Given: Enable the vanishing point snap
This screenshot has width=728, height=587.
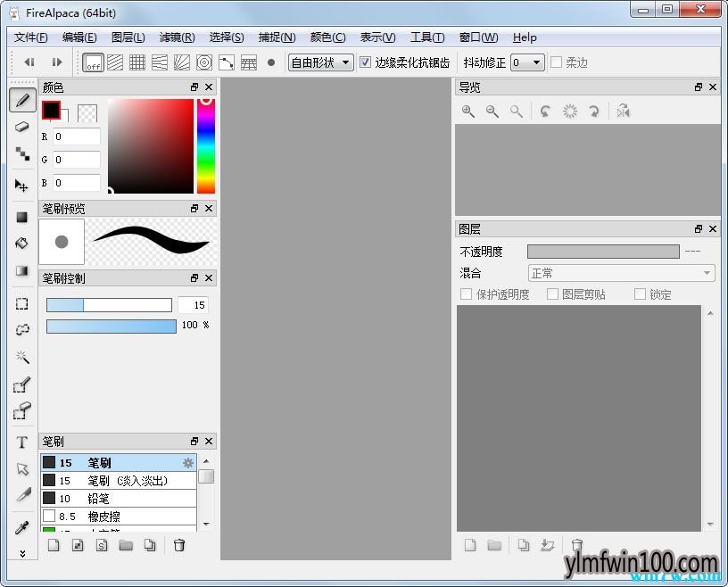Looking at the screenshot, I should (x=159, y=62).
